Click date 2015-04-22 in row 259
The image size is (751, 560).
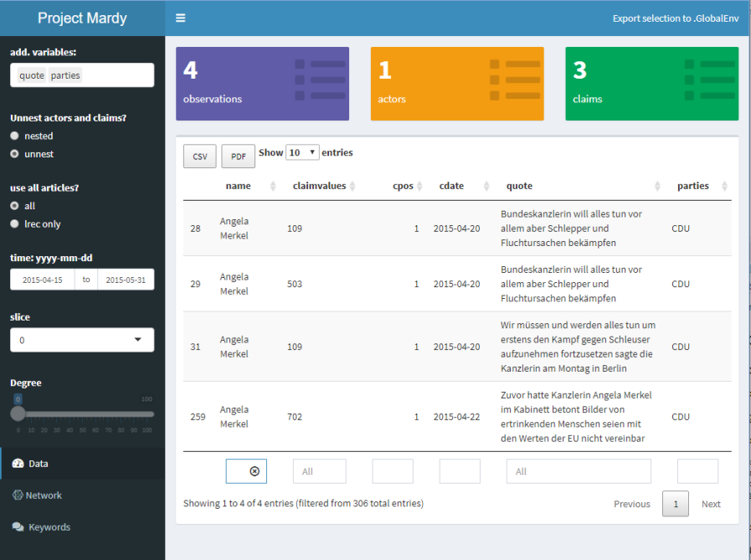(456, 416)
